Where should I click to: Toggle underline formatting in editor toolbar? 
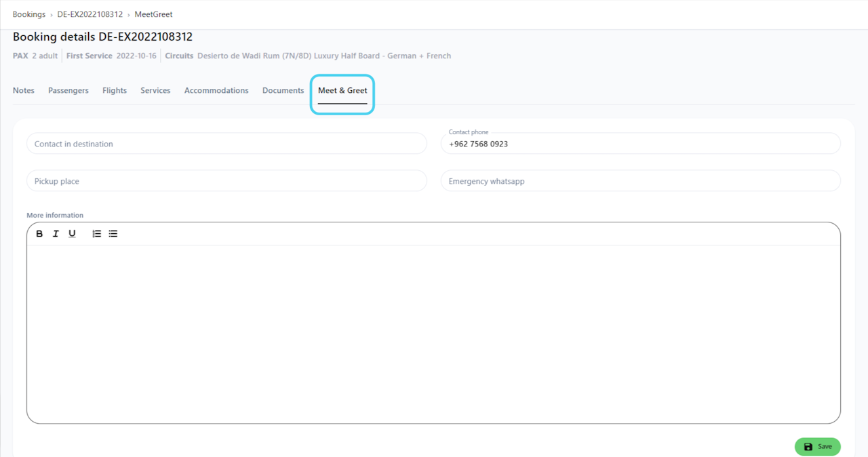click(x=72, y=233)
